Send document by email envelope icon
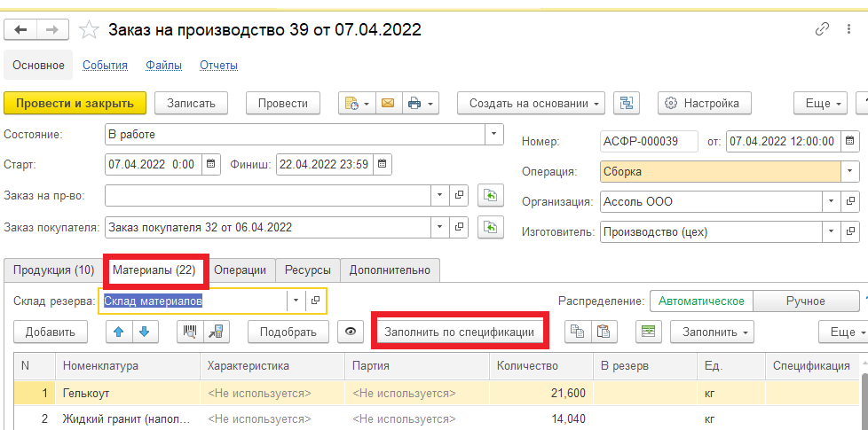This screenshot has height=430, width=868. point(389,103)
